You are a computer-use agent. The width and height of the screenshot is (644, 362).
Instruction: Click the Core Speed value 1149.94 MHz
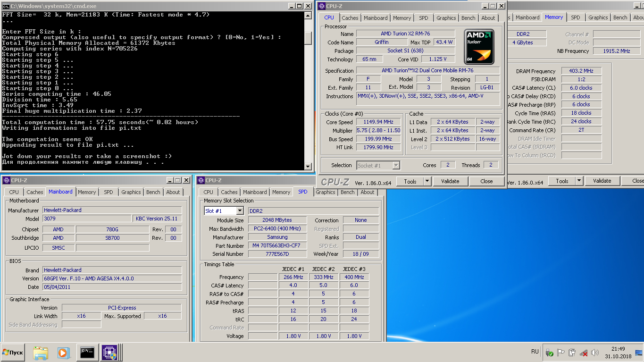coord(378,122)
